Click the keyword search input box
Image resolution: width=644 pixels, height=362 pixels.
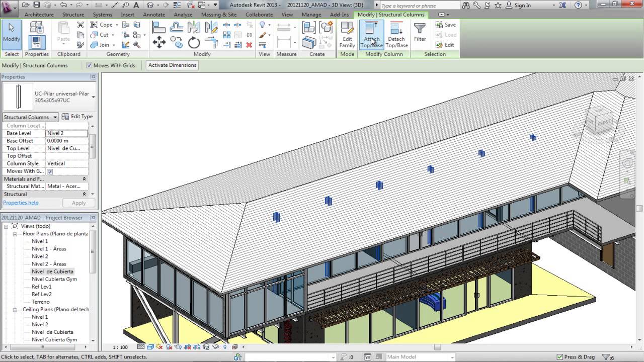419,6
